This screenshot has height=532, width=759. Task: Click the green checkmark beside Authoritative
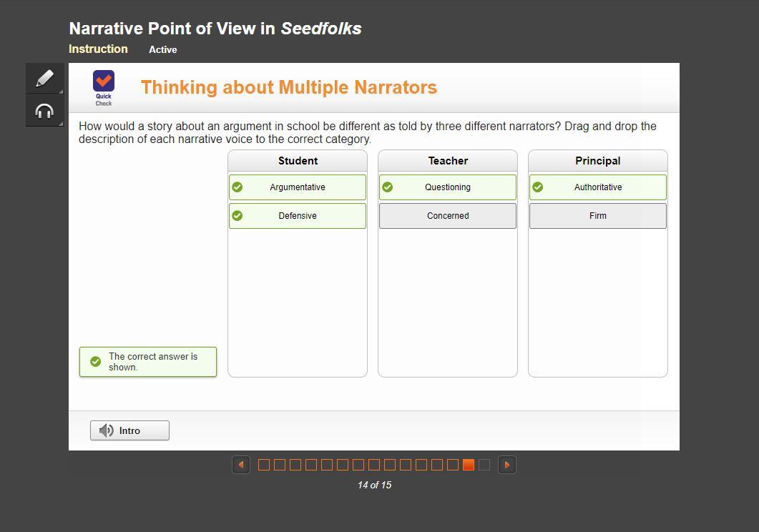click(538, 187)
